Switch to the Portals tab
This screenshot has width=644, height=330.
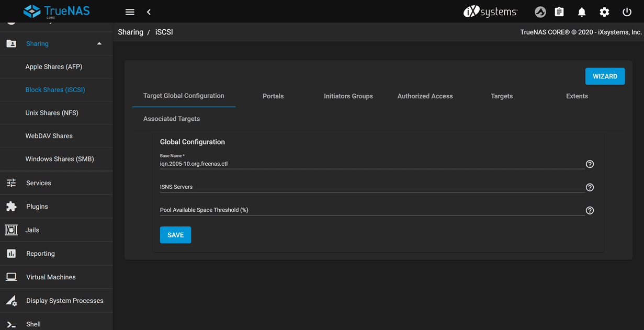[x=273, y=96]
